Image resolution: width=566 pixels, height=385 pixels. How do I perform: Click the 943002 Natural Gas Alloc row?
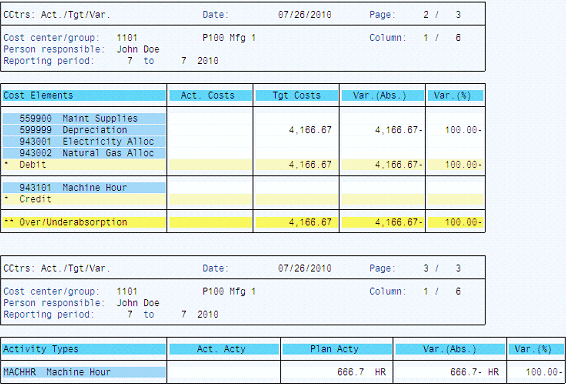pyautogui.click(x=84, y=153)
